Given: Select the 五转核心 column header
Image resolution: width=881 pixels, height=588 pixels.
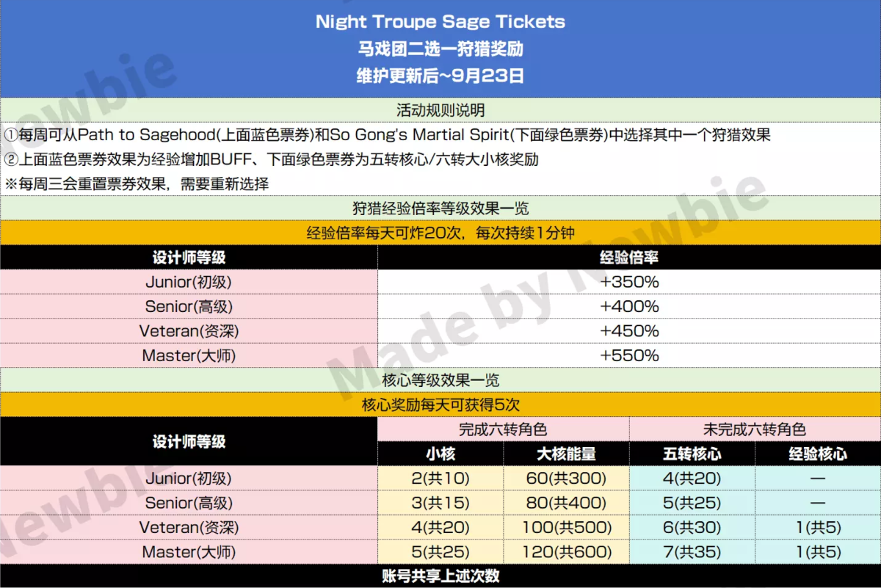Looking at the screenshot, I should tap(692, 454).
